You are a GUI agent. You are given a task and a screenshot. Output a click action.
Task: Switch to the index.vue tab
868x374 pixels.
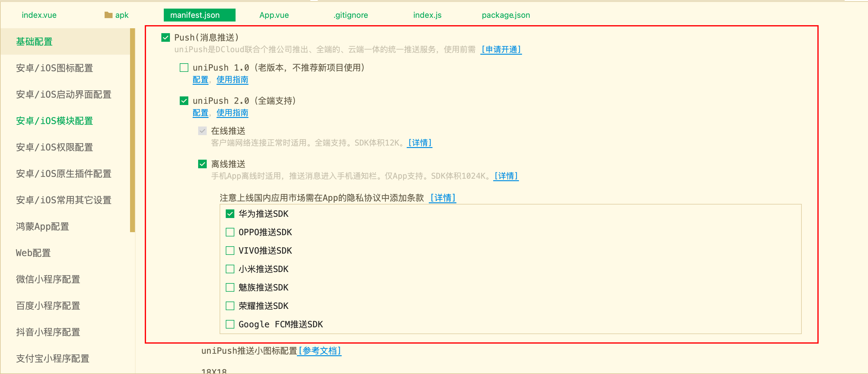point(39,15)
